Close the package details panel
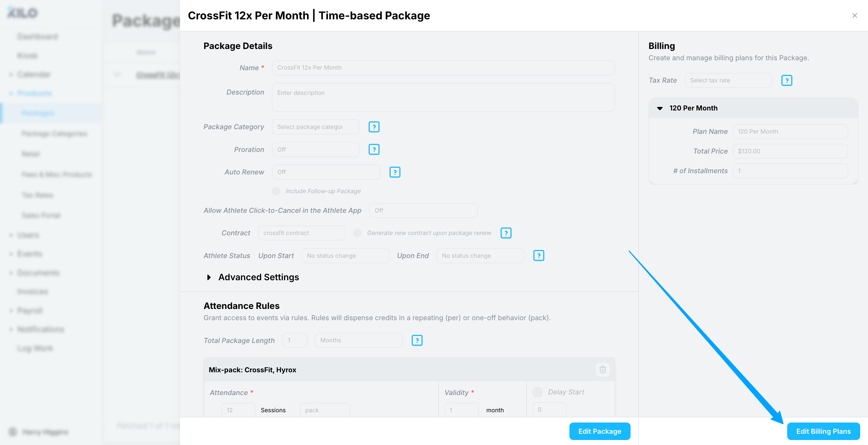 854,16
